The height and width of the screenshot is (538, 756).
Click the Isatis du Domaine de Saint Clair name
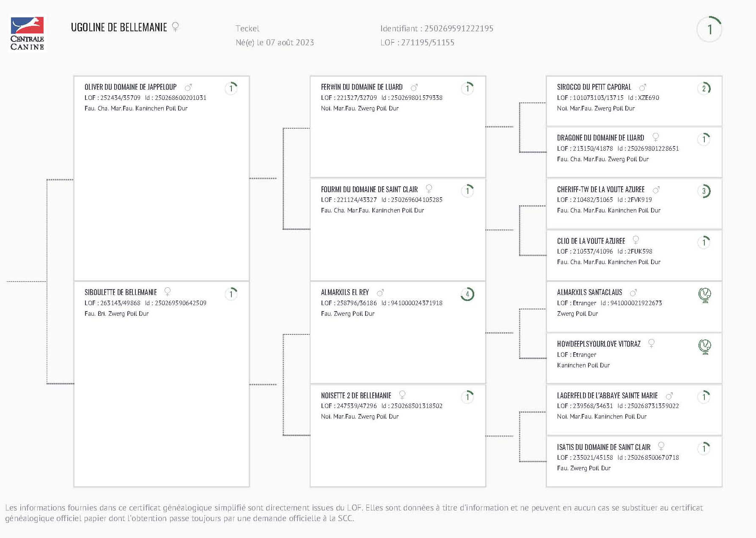[x=603, y=447]
